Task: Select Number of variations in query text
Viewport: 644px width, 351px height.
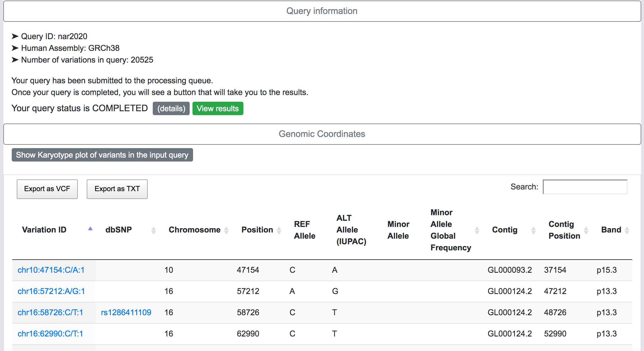Action: point(87,60)
